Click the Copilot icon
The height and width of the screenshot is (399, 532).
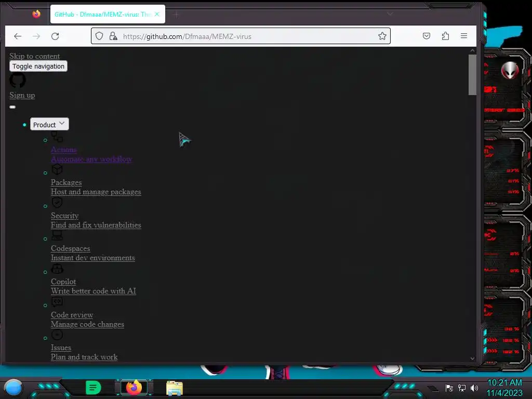(x=57, y=269)
